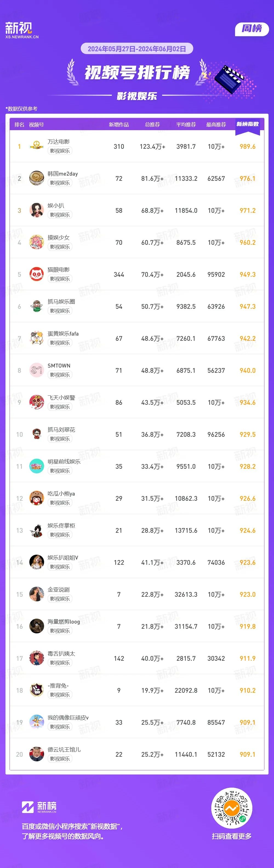This screenshot has width=274, height=868.
Task: Click the 德云坑王馆儿 avatar
Action: 36,755
